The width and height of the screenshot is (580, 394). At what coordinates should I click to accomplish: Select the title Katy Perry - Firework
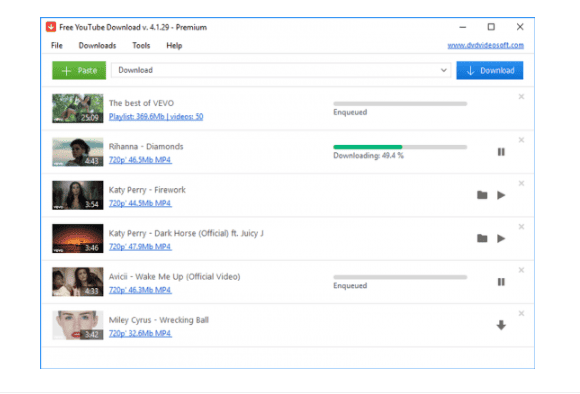pos(147,190)
